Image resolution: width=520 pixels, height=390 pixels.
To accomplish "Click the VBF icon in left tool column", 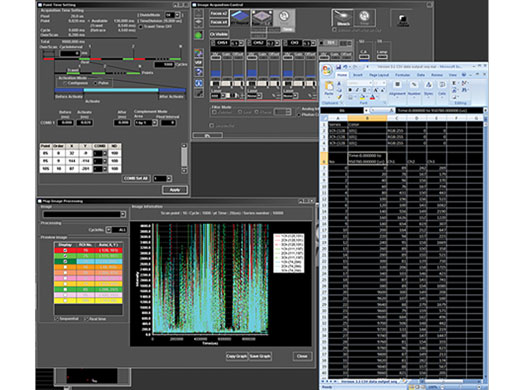I will coord(199,62).
